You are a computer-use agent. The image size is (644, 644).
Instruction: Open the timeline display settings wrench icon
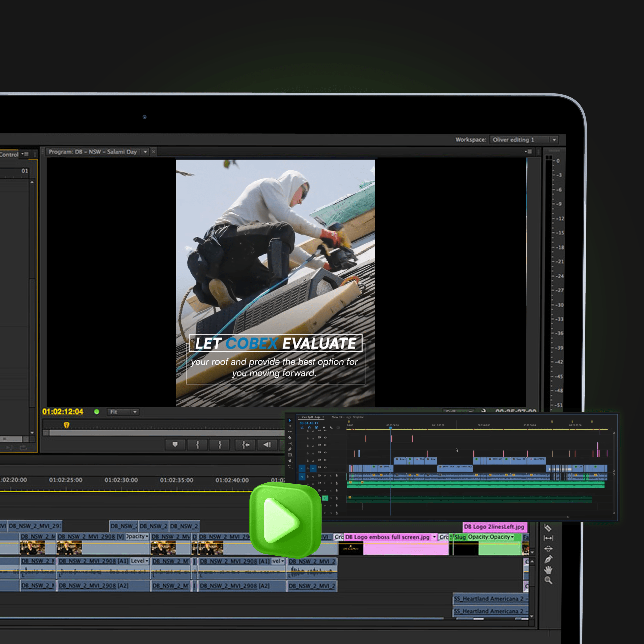pyautogui.click(x=331, y=428)
